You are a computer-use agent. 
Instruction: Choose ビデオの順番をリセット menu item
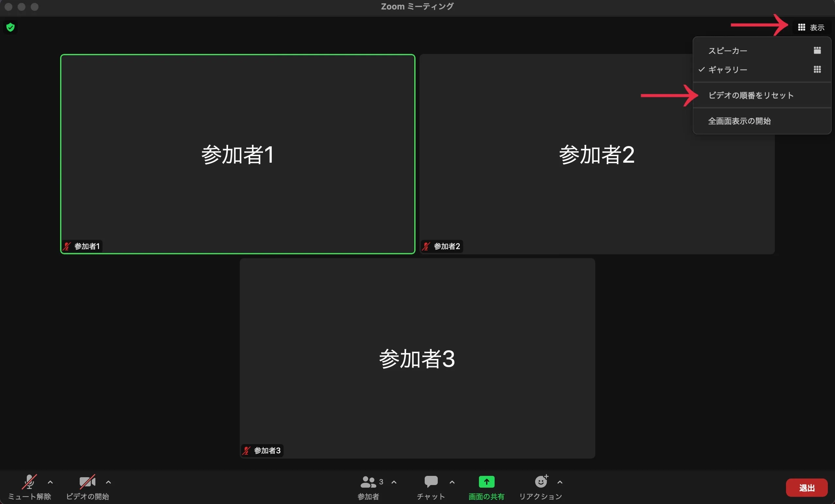click(751, 96)
